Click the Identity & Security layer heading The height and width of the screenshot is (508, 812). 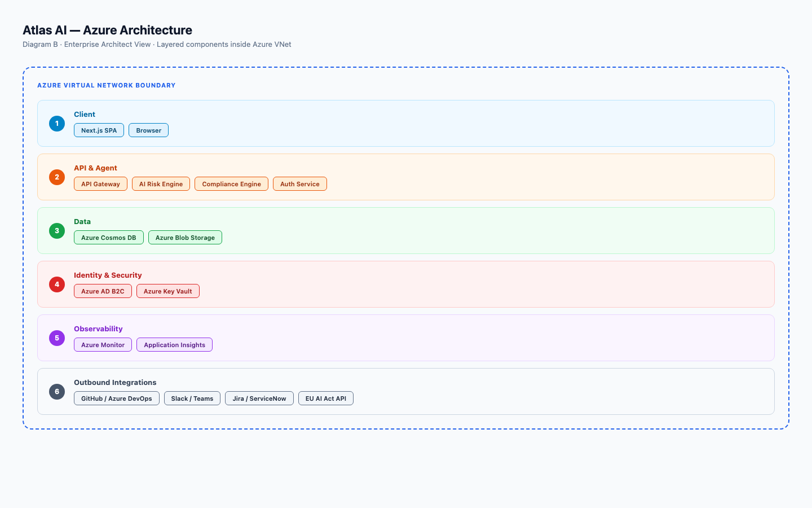[108, 275]
